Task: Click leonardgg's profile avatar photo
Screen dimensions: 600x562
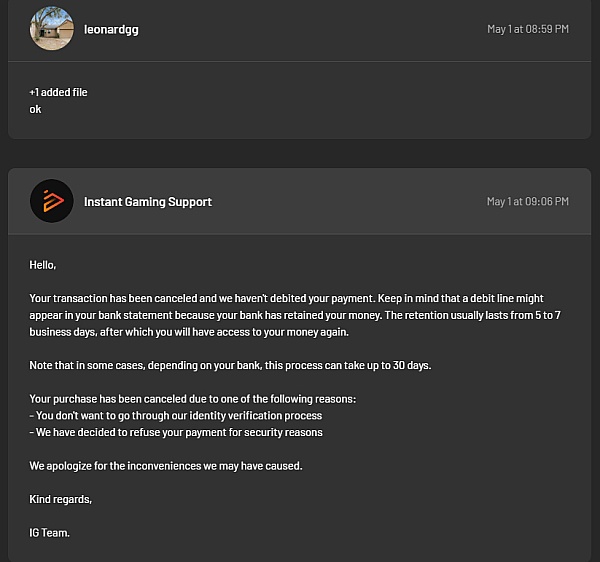Action: [x=52, y=28]
